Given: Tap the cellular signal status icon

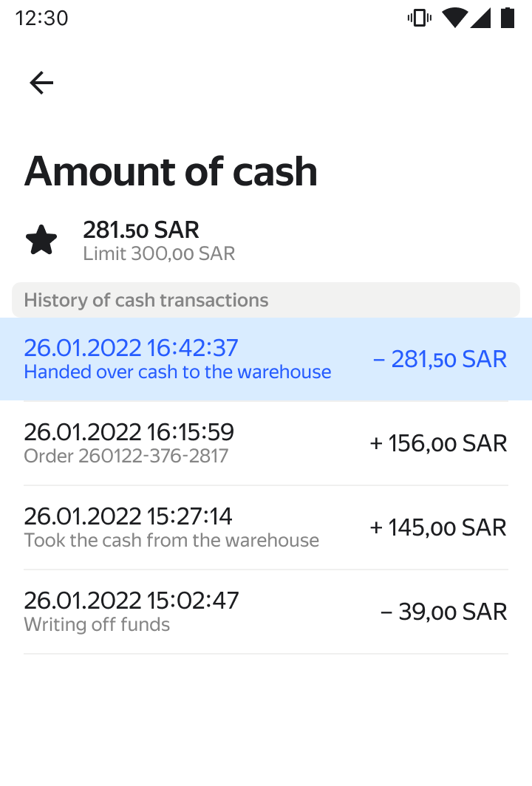Looking at the screenshot, I should (x=481, y=18).
